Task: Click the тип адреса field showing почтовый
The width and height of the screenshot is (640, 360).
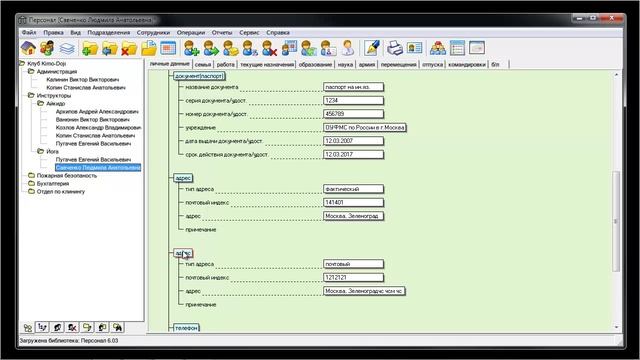Action: (x=353, y=264)
